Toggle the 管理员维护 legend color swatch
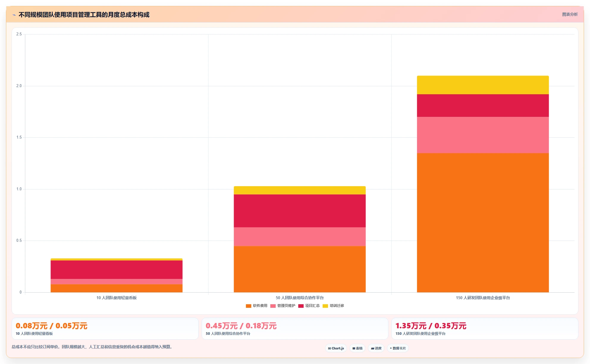The height and width of the screenshot is (364, 590). (x=273, y=306)
